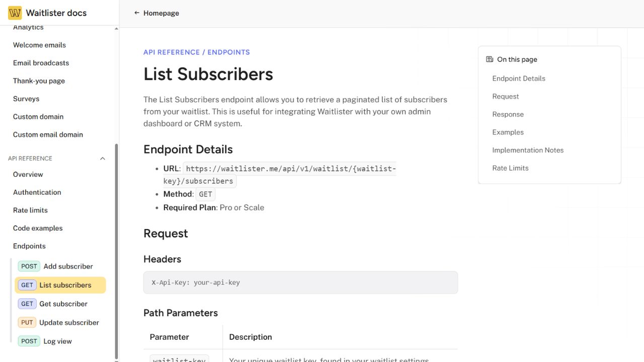Click the On this page panel icon
This screenshot has height=362, width=644.
[489, 59]
